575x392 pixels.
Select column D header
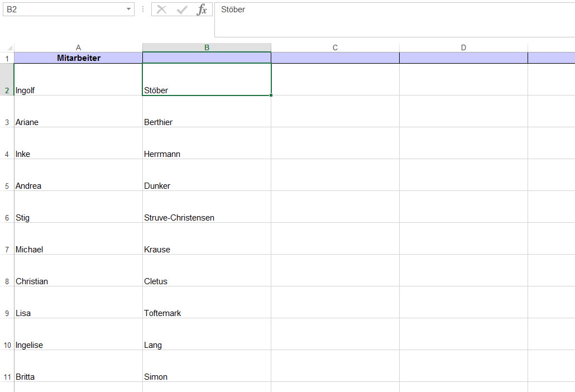coord(463,47)
